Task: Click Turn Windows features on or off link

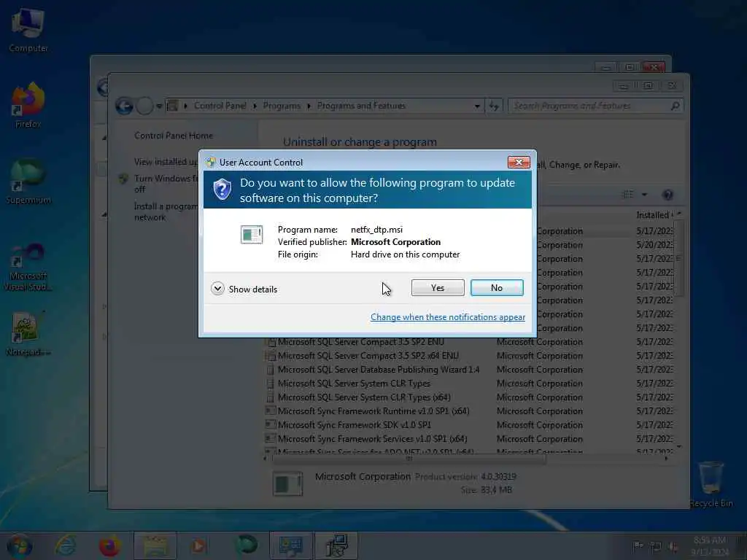Action: click(x=166, y=184)
